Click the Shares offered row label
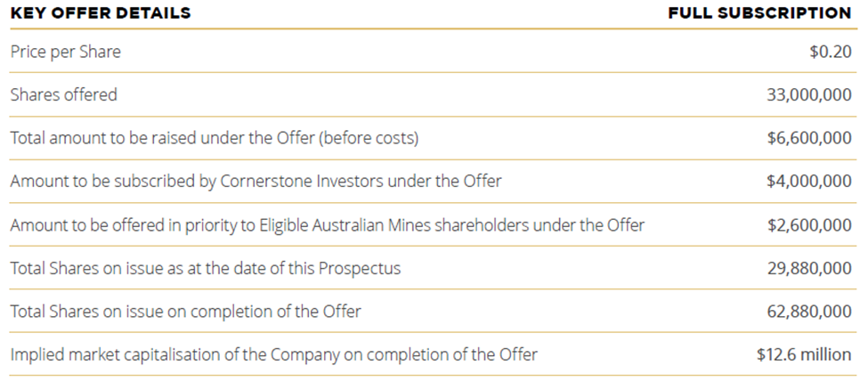The height and width of the screenshot is (382, 868). [64, 94]
